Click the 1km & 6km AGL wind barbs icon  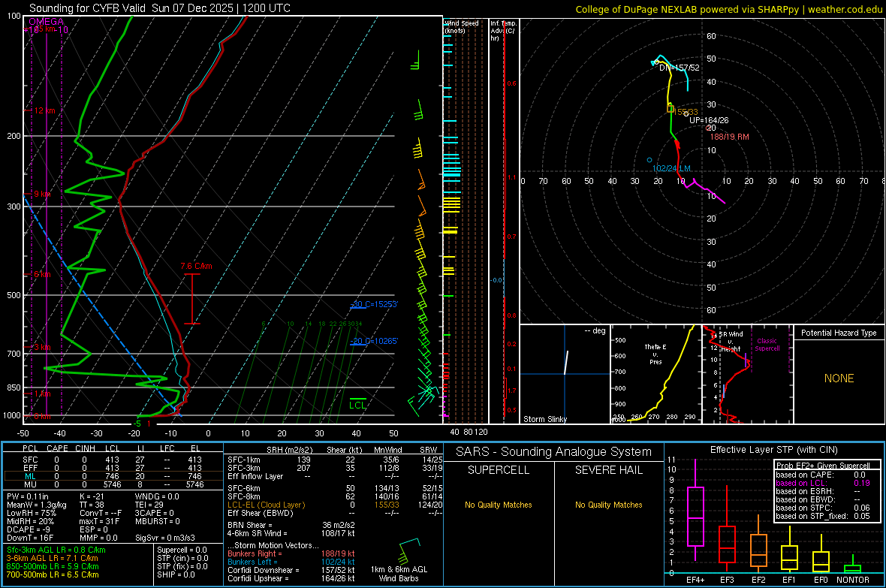click(410, 550)
